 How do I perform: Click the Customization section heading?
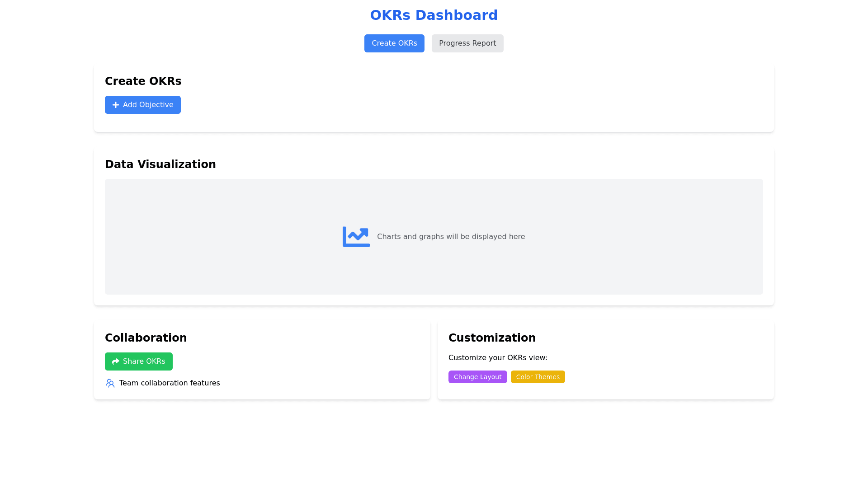click(492, 338)
